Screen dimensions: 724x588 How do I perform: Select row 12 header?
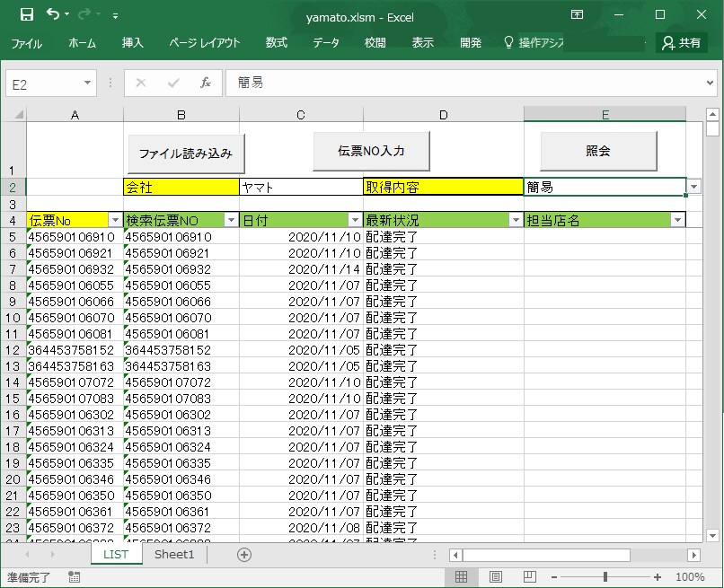coord(13,350)
